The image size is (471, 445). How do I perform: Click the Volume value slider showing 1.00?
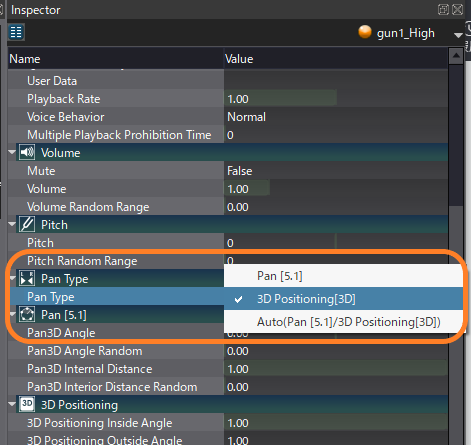[336, 189]
